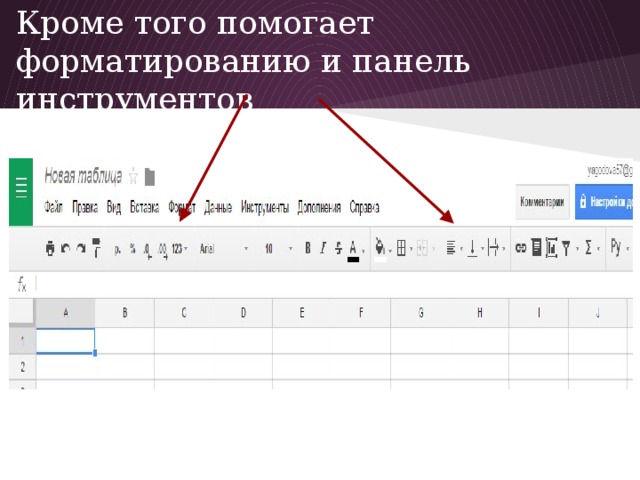640x480 pixels.
Task: Format as currency (р.)
Action: [x=117, y=249]
